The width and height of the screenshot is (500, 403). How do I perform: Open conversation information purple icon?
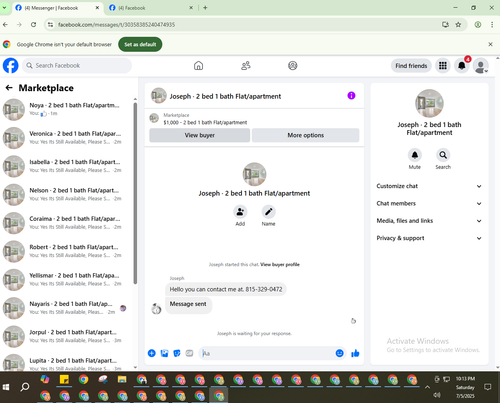351,96
